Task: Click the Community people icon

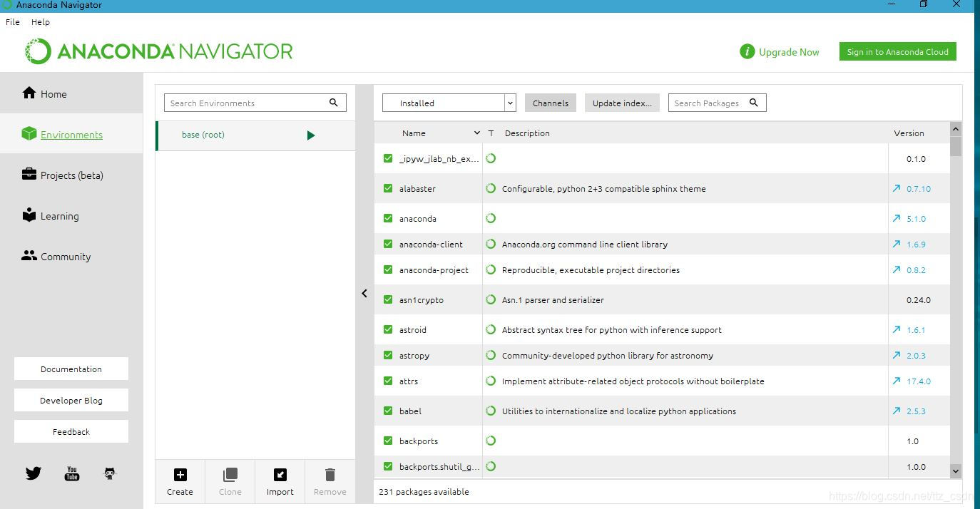Action: click(x=29, y=256)
